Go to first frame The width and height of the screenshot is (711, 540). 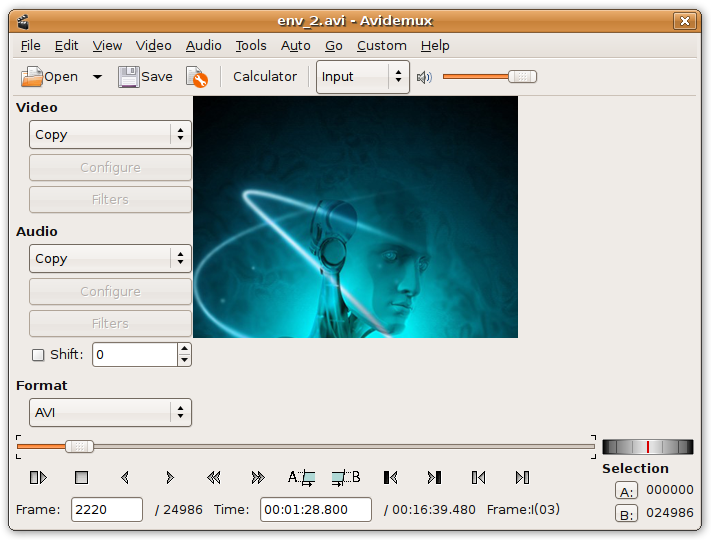click(478, 477)
